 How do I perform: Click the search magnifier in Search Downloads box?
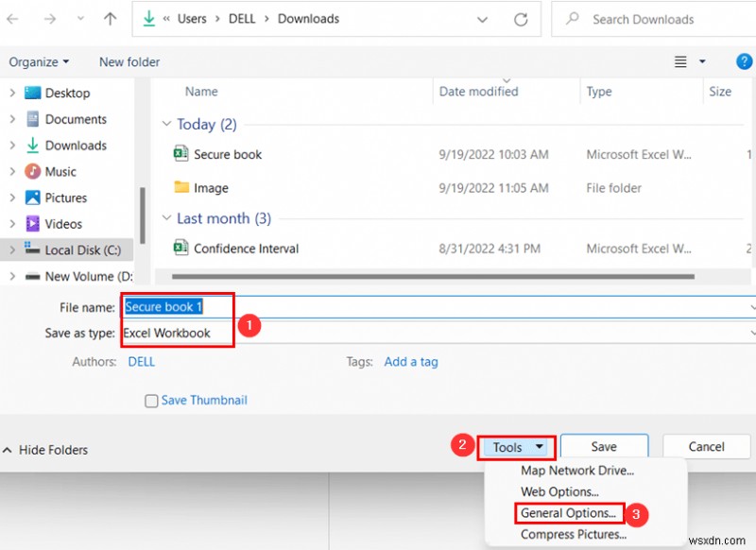tap(572, 19)
